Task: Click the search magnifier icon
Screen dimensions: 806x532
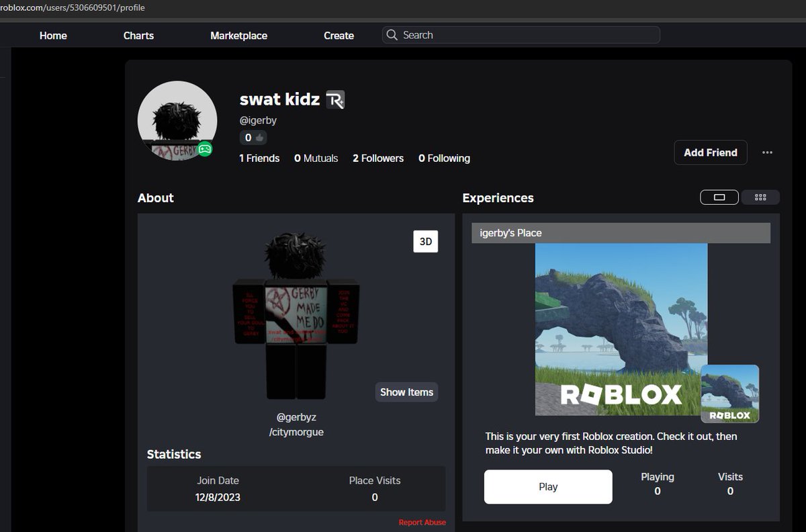Action: pos(392,35)
